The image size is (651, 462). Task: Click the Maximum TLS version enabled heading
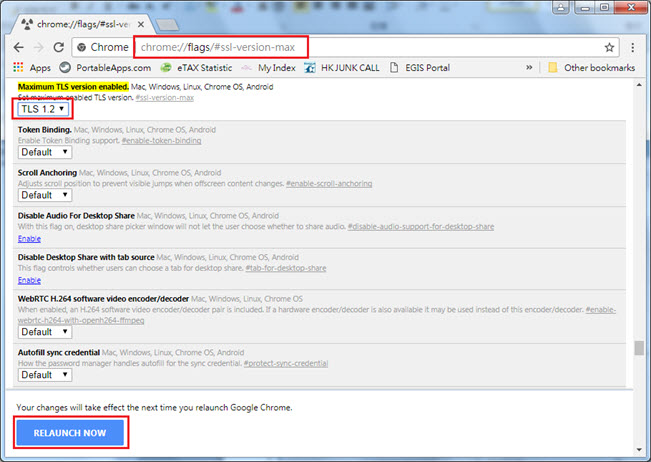(73, 87)
